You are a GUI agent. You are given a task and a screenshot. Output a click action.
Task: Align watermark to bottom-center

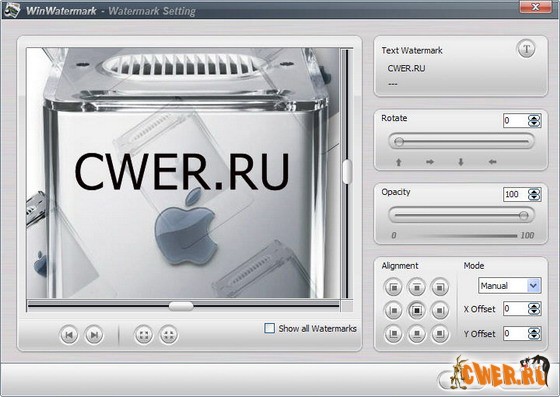coord(416,333)
